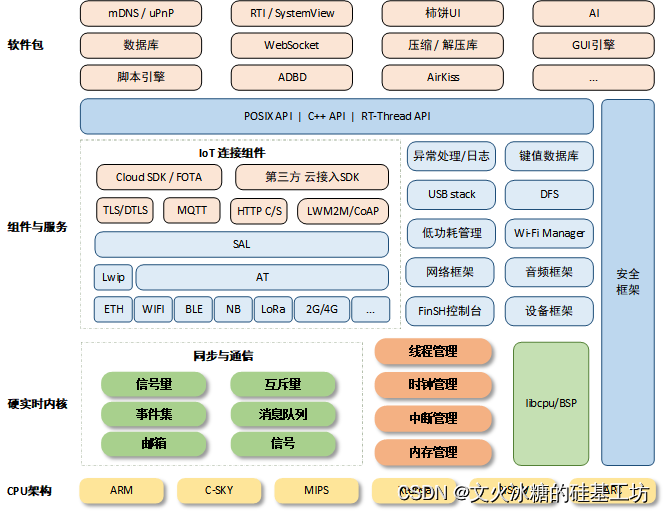
Task: Select the CPU架构 row label
Action: pyautogui.click(x=29, y=491)
